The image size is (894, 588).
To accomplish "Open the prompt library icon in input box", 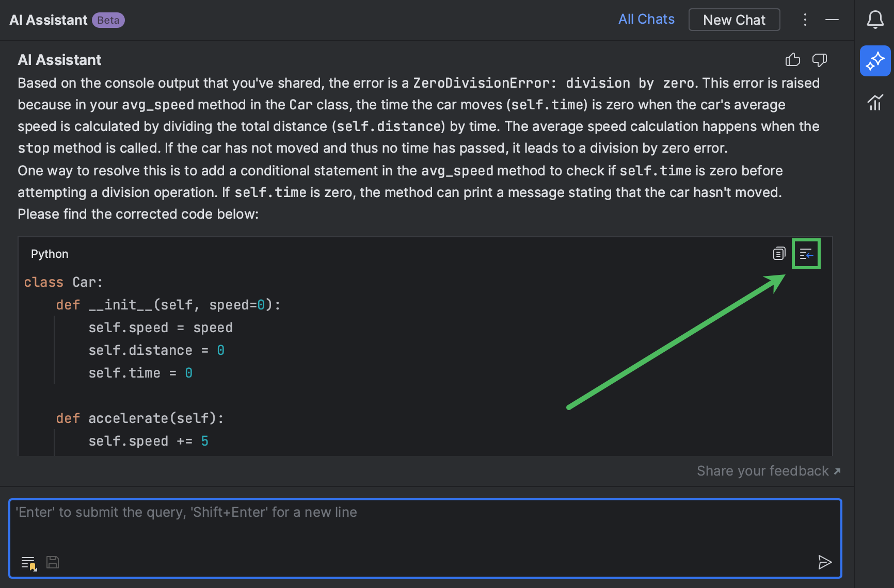I will [x=29, y=563].
